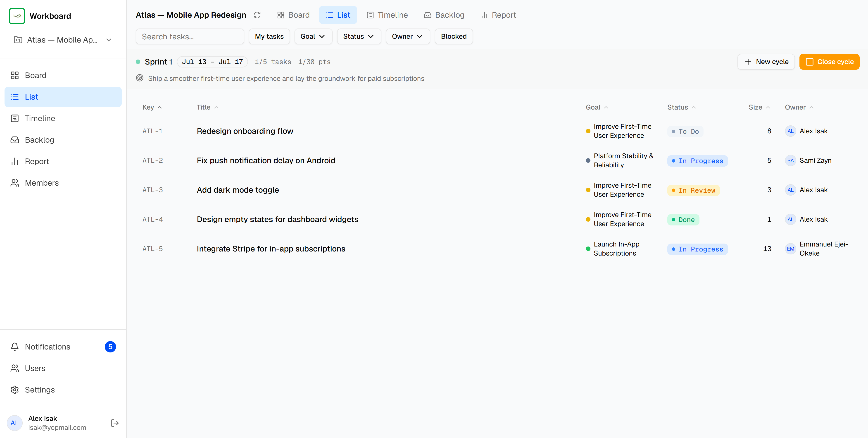Click the SA avatar for Sami Zayn

(x=790, y=160)
